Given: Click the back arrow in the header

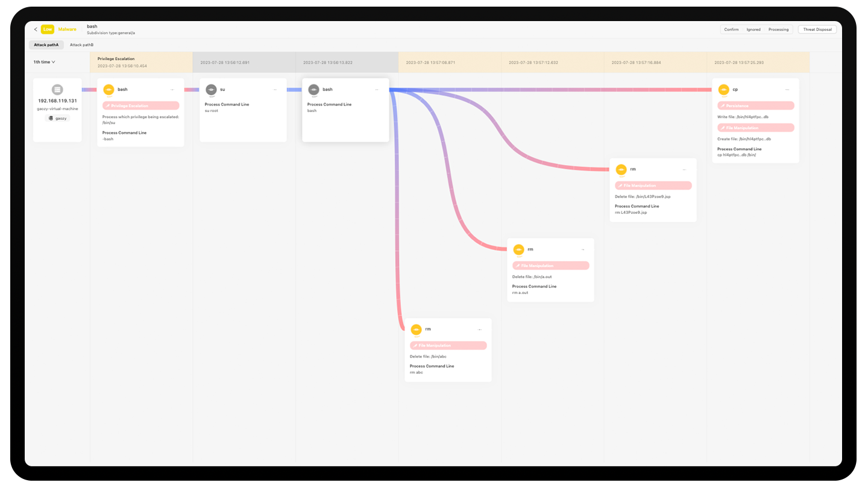Looking at the screenshot, I should point(36,29).
